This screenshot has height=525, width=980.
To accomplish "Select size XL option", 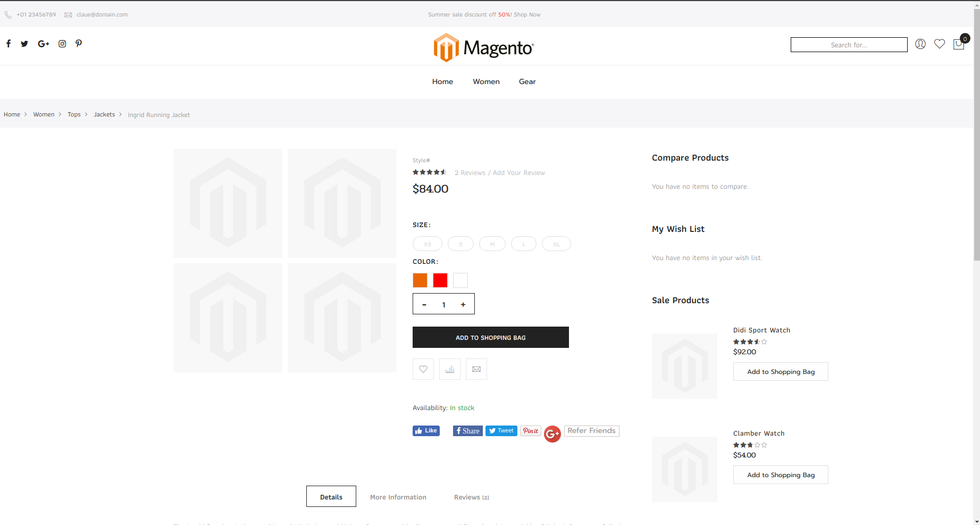I will (556, 244).
